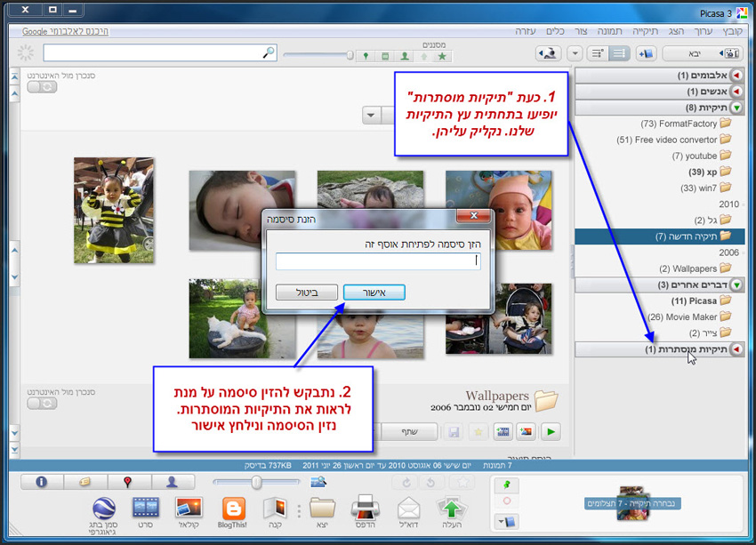The image size is (756, 545).
Task: Click the דוא"ל email icon
Action: (x=409, y=513)
